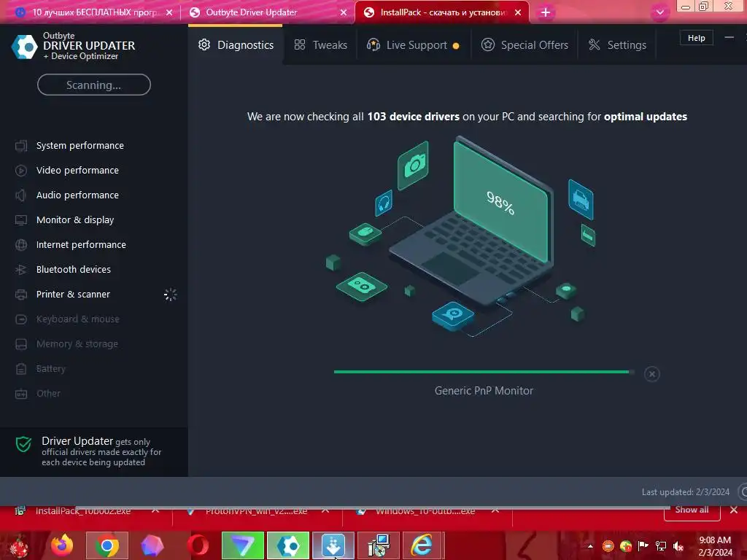Image resolution: width=747 pixels, height=560 pixels.
Task: Click the Scanning... button
Action: click(x=94, y=85)
